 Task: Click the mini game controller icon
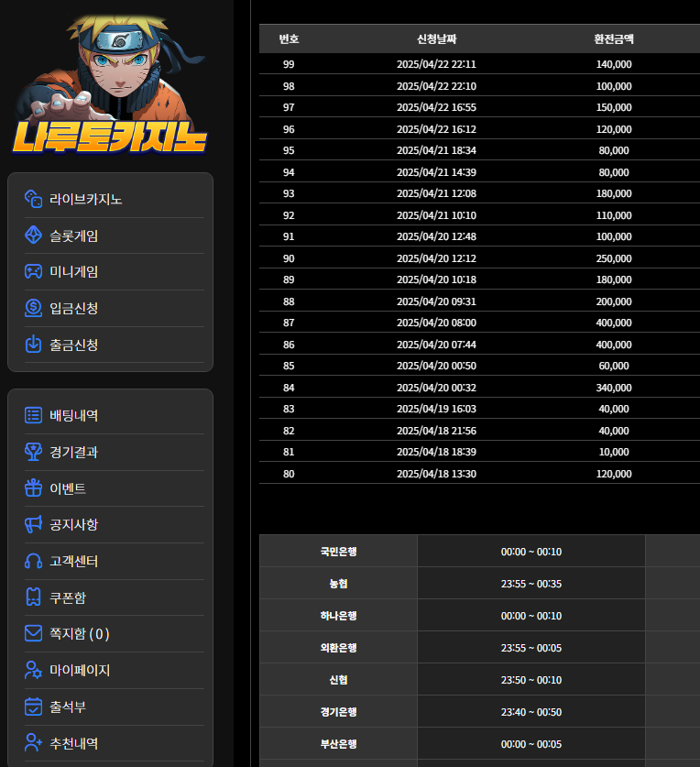point(34,271)
